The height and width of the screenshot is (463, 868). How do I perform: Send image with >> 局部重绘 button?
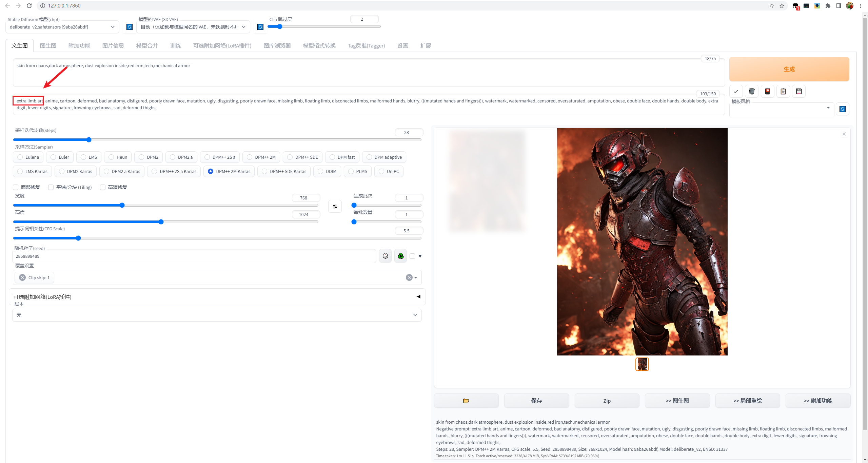tap(747, 401)
